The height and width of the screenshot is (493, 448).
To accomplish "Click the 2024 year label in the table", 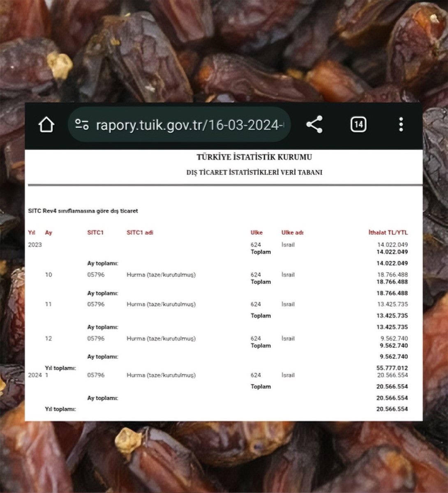I will click(35, 375).
